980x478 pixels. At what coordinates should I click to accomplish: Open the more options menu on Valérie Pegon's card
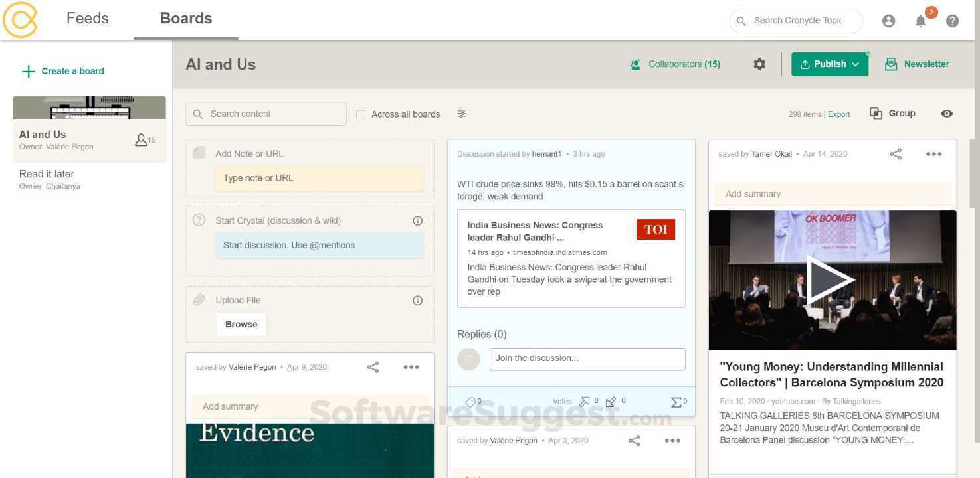coord(411,366)
